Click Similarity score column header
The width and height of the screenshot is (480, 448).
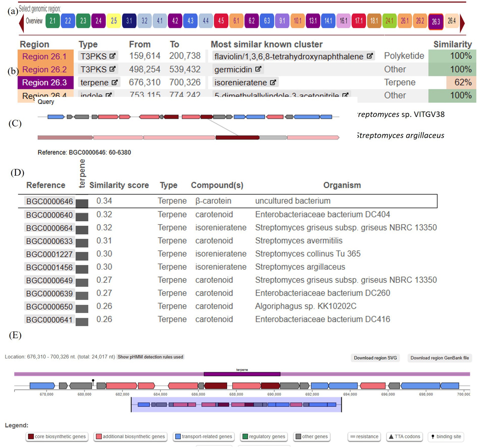coord(119,185)
